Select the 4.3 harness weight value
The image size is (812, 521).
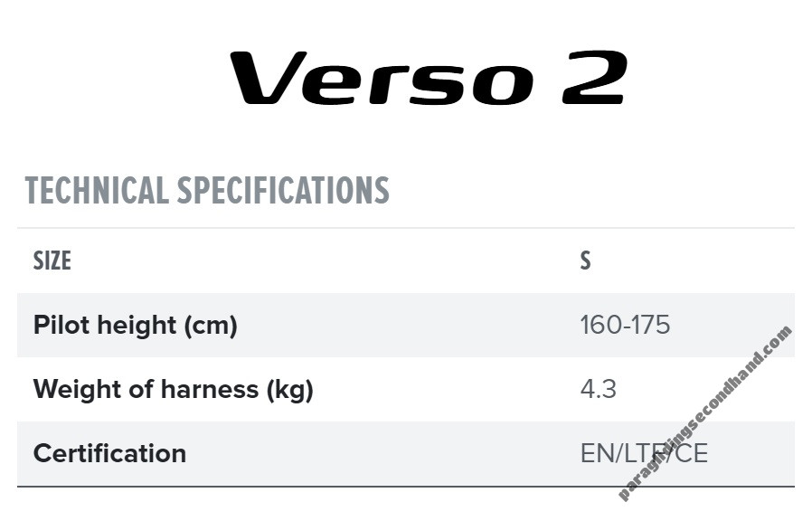point(598,389)
